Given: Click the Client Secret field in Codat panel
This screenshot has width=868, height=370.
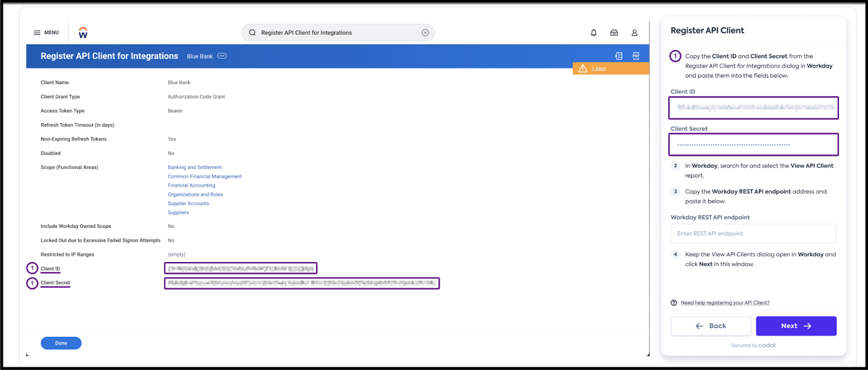Looking at the screenshot, I should click(x=754, y=144).
